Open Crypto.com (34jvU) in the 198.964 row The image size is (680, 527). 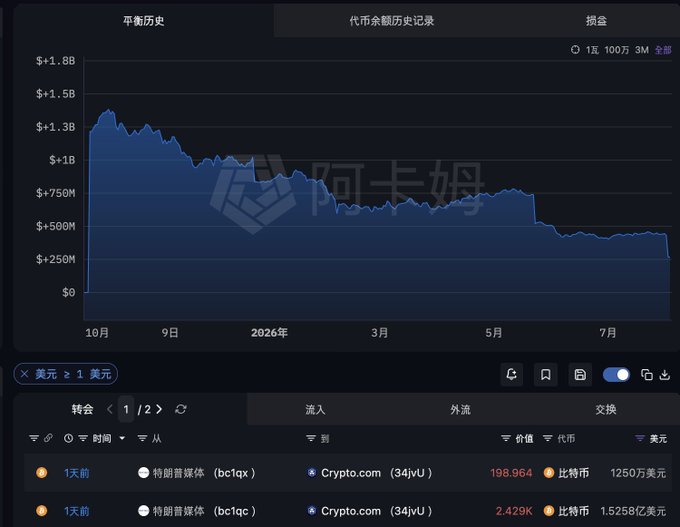coord(369,473)
